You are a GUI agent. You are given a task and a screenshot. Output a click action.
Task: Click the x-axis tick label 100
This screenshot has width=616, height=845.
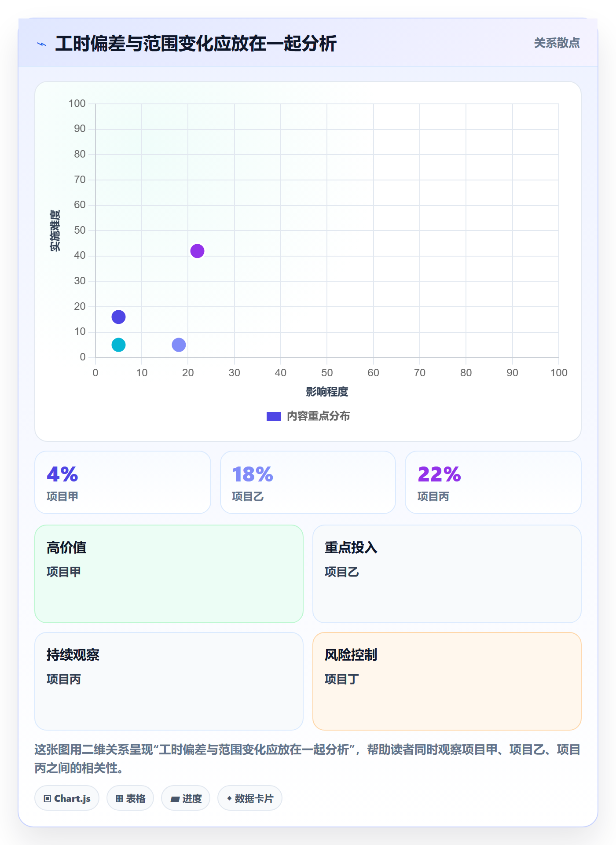point(559,373)
